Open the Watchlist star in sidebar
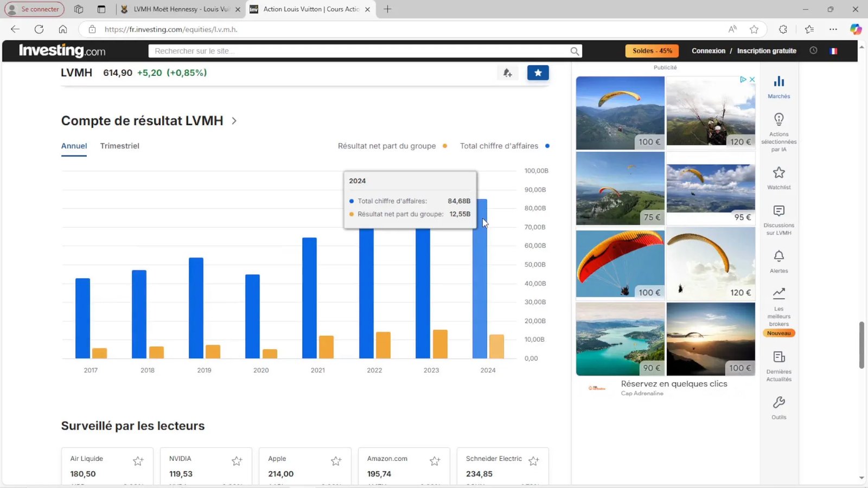 (779, 173)
